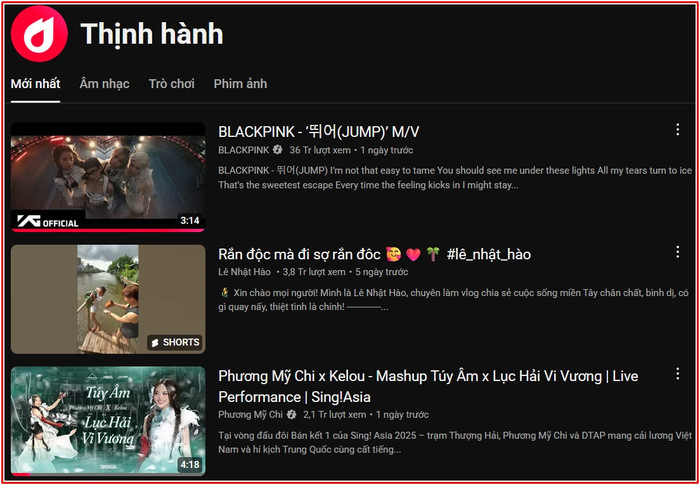Click BLACKPINK channel verified badge
The image size is (700, 485).
pos(277,150)
